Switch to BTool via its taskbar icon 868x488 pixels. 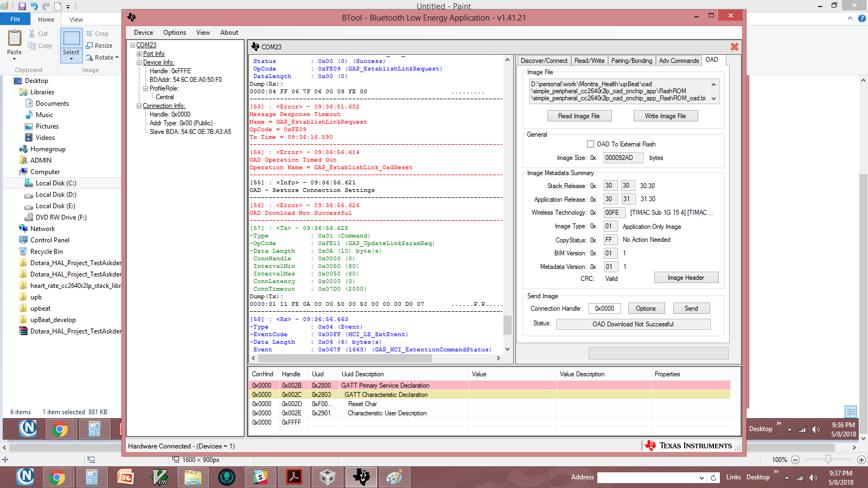[x=361, y=477]
